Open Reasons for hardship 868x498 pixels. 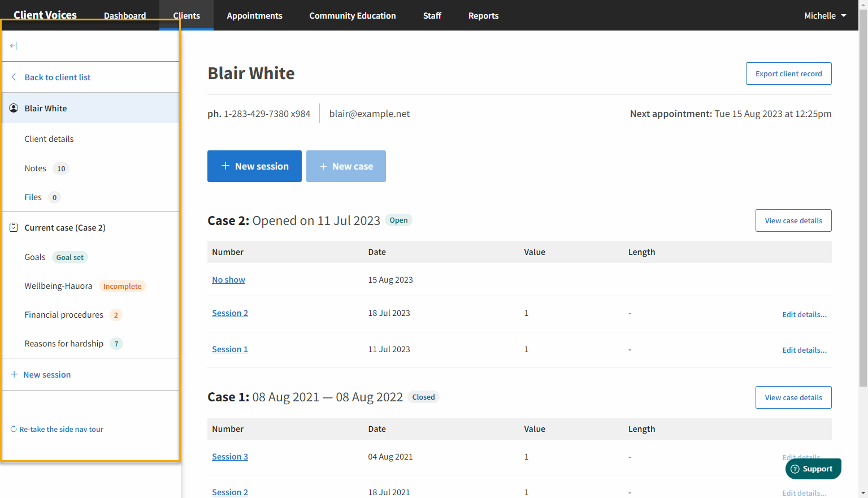(x=64, y=344)
